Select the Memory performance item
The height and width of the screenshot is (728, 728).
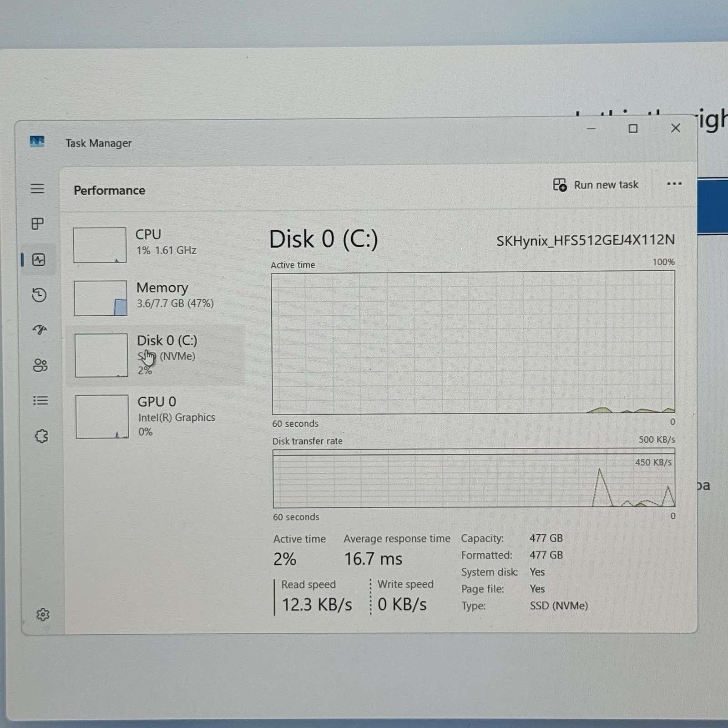(x=156, y=298)
